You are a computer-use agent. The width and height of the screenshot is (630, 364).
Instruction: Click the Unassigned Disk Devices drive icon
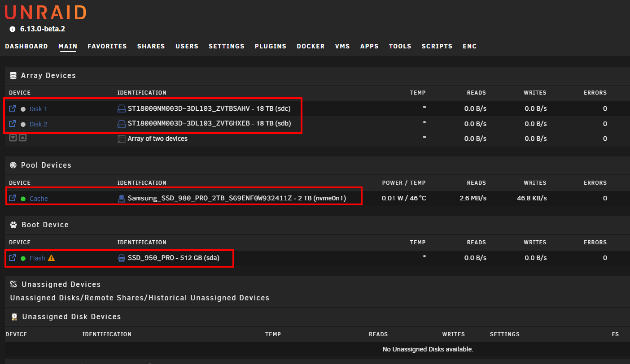coord(14,317)
